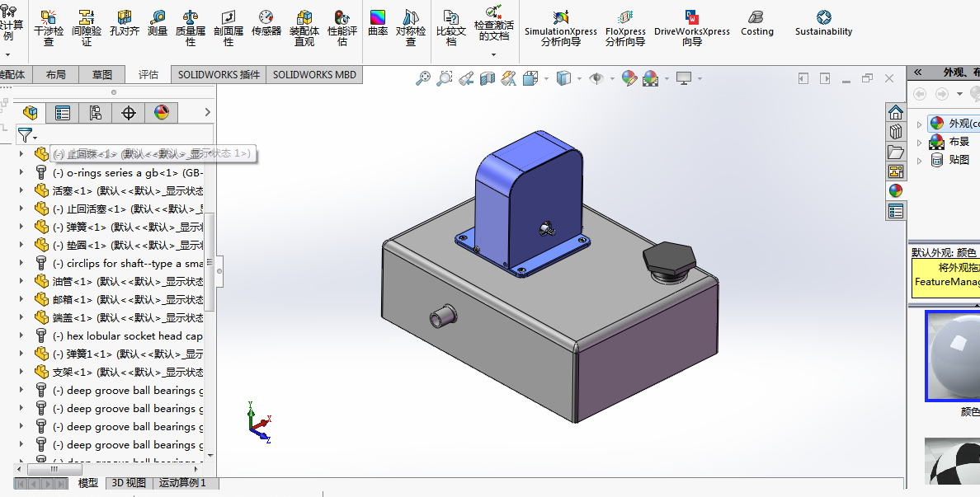Expand the 活塞<1> tree node

coord(21,190)
